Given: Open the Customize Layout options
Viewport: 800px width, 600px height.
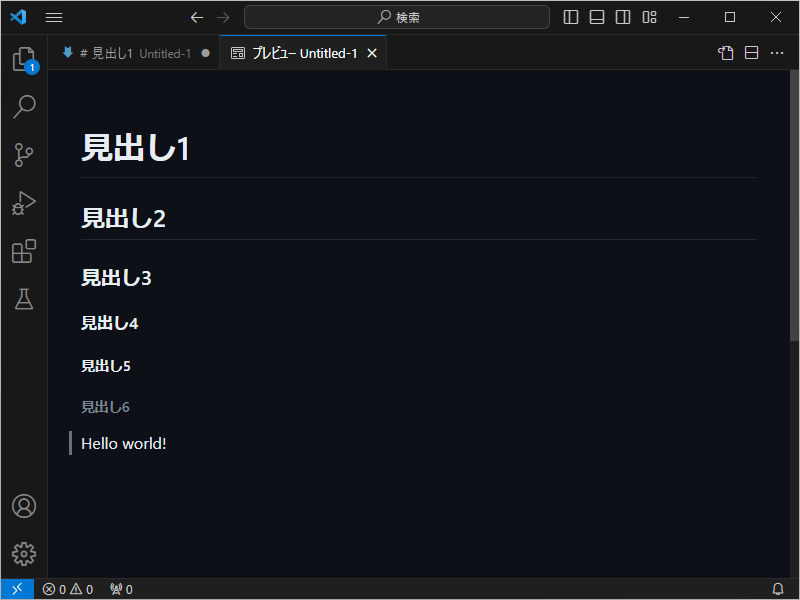Looking at the screenshot, I should [x=649, y=17].
